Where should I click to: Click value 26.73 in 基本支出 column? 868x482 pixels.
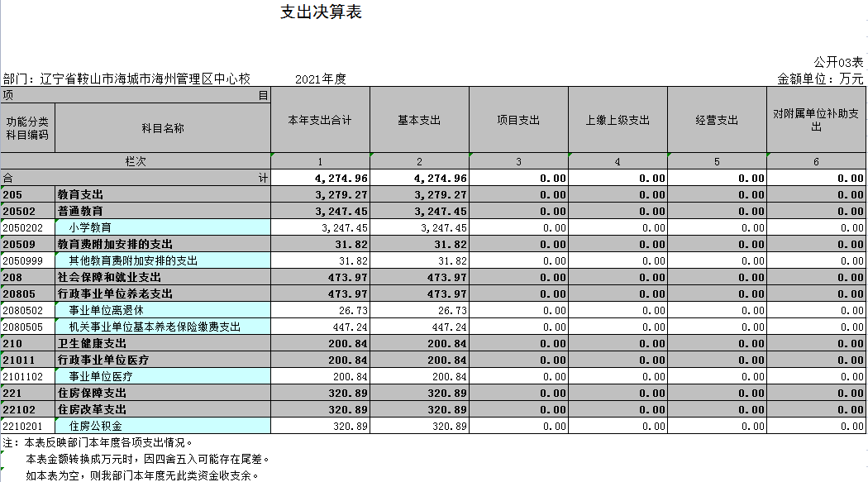[419, 311]
